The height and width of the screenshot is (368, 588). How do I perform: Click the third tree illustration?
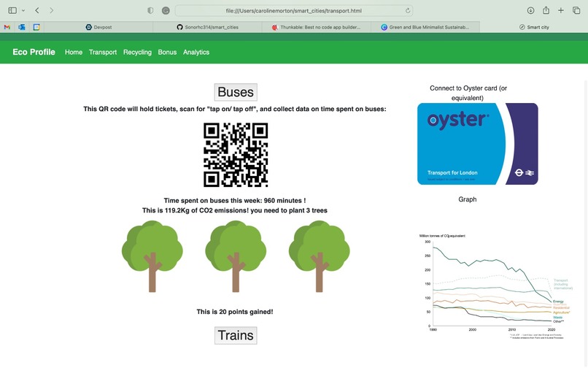[x=319, y=256]
